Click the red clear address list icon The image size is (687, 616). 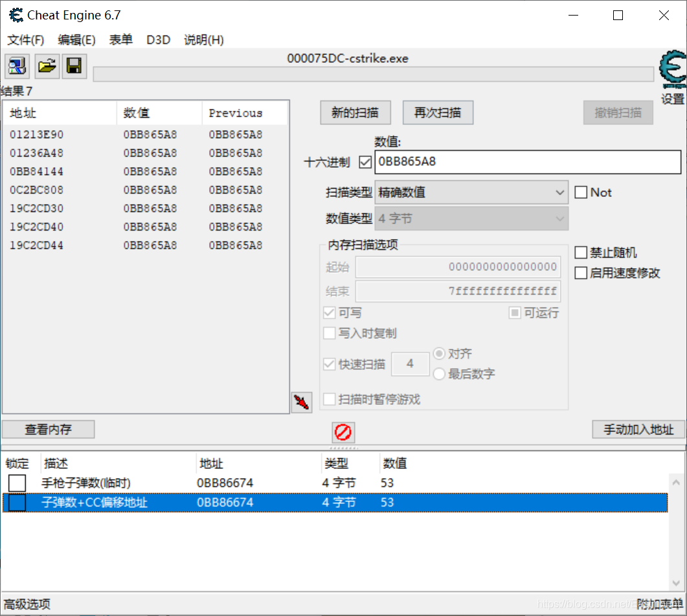click(x=343, y=432)
